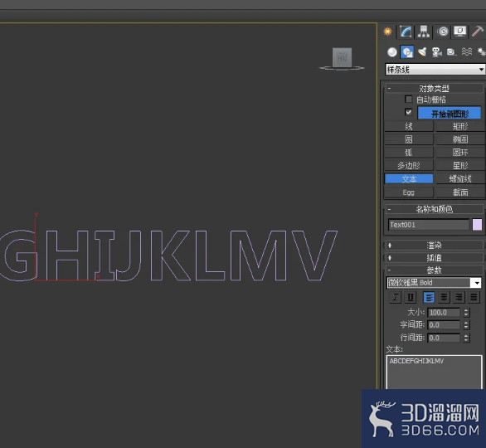Screen dimensions: 486x448
Task: Click the 开始新图形 button
Action: (x=450, y=113)
